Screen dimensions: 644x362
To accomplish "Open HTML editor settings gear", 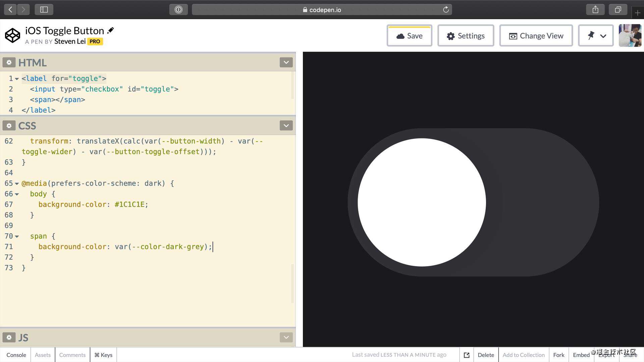I will point(9,62).
